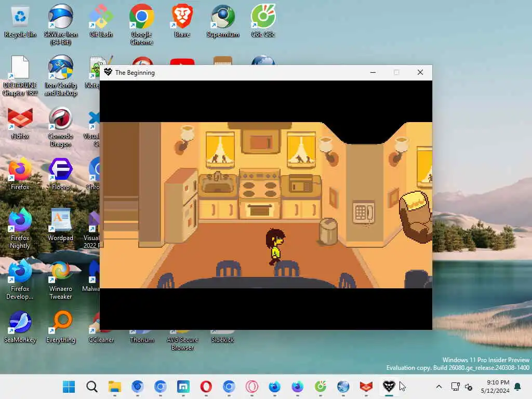
Task: Open the 9:10 PM clock and calendar
Action: [495, 387]
